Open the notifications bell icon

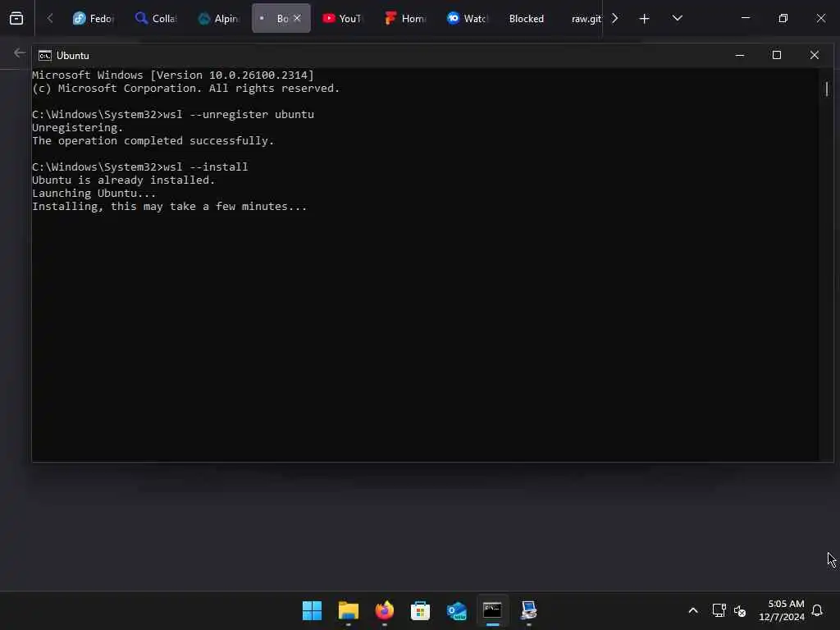tap(817, 610)
